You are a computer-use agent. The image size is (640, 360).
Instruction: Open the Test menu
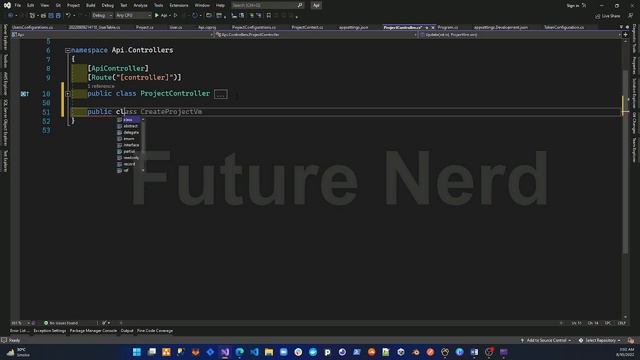pyautogui.click(x=124, y=5)
